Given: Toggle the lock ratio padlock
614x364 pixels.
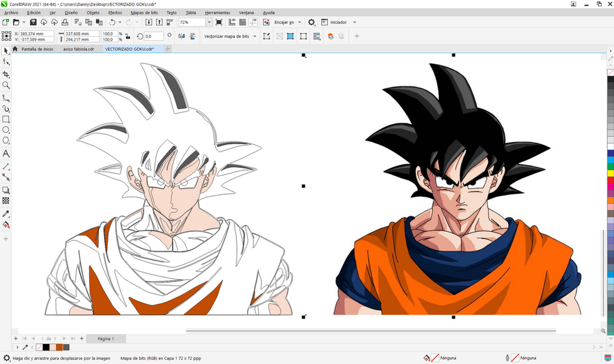Looking at the screenshot, I should point(128,36).
